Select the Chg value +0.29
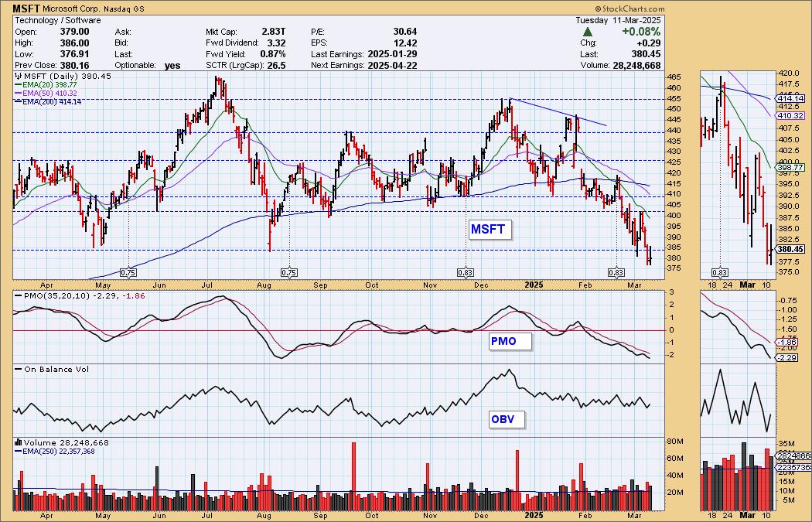 coord(650,43)
